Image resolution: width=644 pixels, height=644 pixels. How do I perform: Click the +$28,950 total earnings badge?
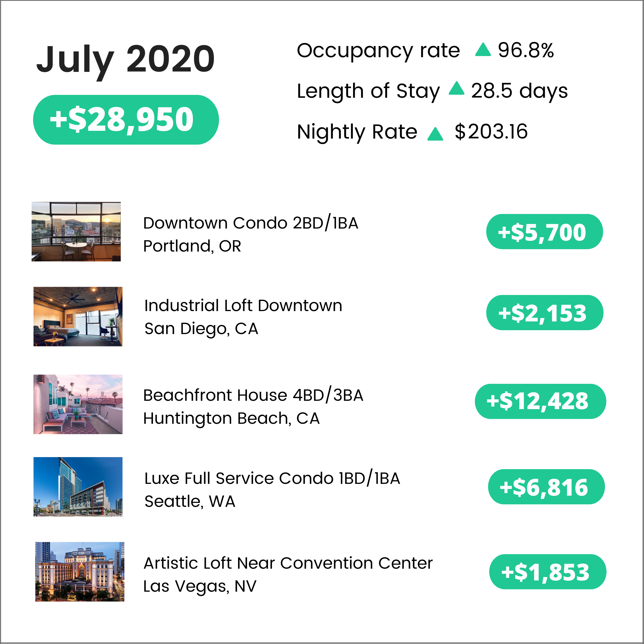pyautogui.click(x=126, y=120)
